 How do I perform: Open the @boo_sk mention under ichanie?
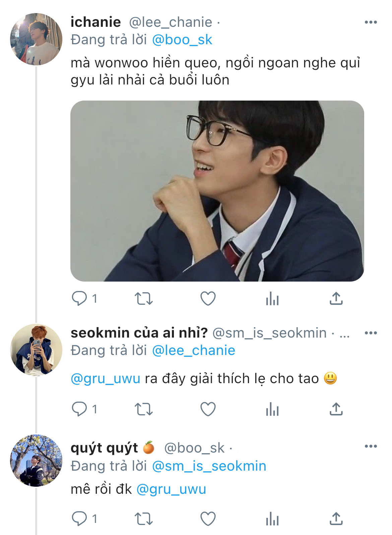coord(182,40)
